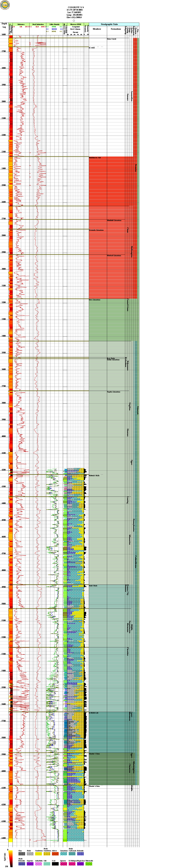Click the Winfield Limestone formation label

(x=114, y=220)
